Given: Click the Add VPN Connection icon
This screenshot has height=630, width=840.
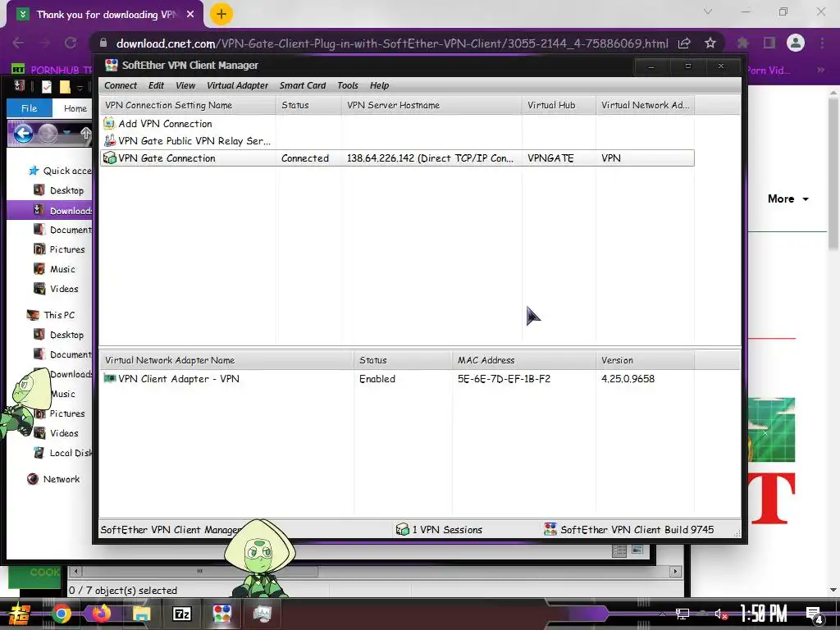Looking at the screenshot, I should click(109, 123).
